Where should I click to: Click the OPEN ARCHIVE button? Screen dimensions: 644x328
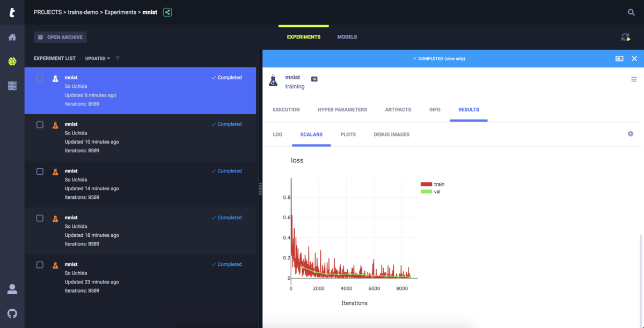click(60, 37)
